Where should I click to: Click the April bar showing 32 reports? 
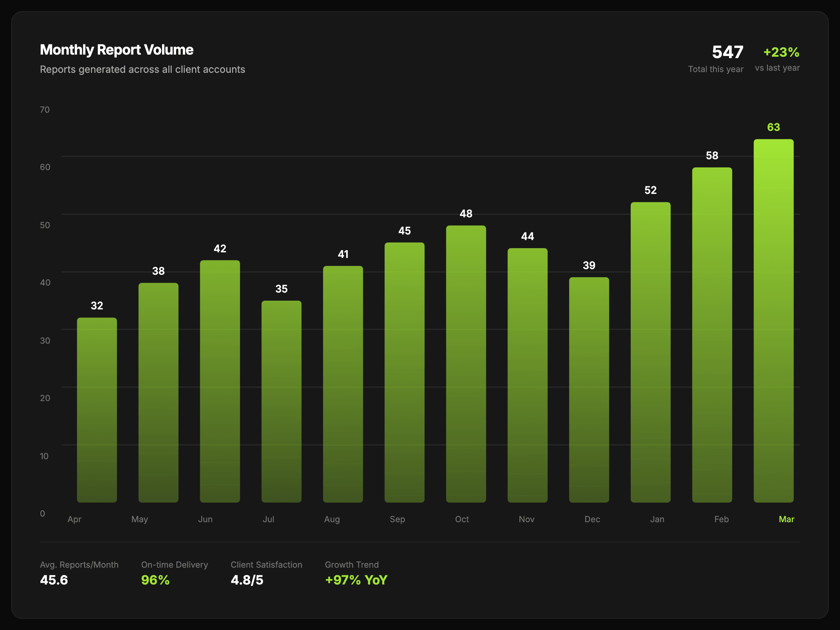[97, 410]
